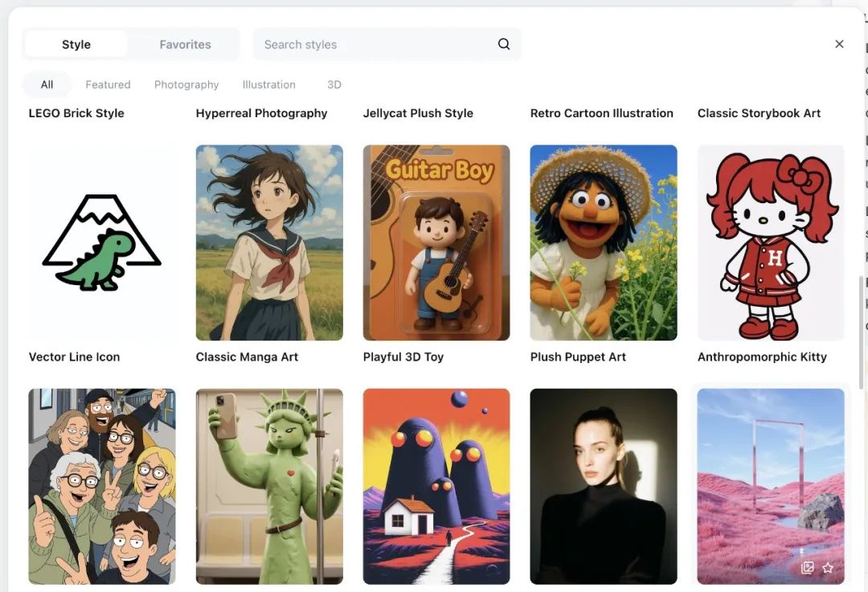This screenshot has height=592, width=868.
Task: Select the woman portrait photo thumbnail
Action: [604, 486]
